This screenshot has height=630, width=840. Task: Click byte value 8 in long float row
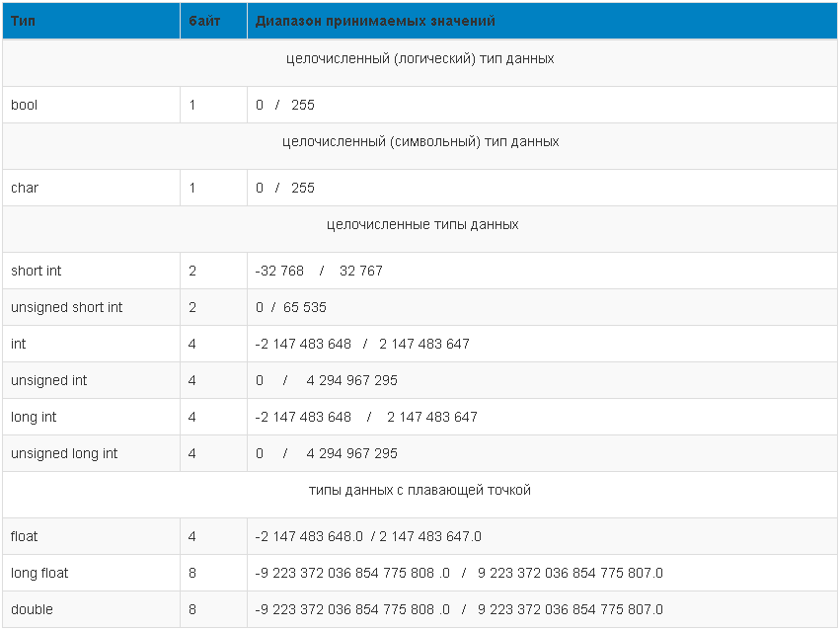coord(192,573)
